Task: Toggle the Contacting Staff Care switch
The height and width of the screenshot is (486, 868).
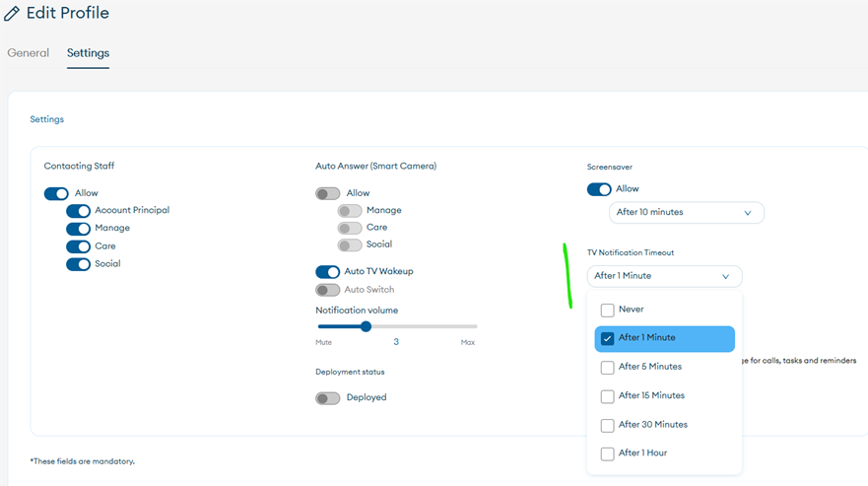Action: (78, 246)
